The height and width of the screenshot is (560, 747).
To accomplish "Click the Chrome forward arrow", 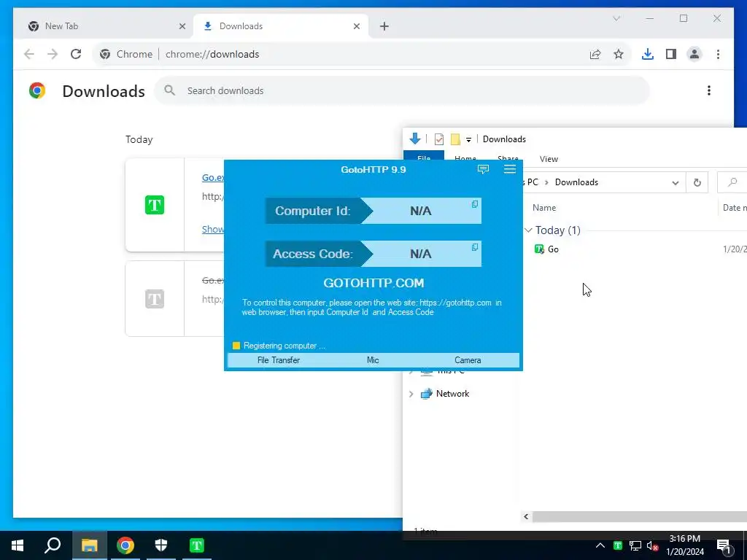I will [x=53, y=54].
